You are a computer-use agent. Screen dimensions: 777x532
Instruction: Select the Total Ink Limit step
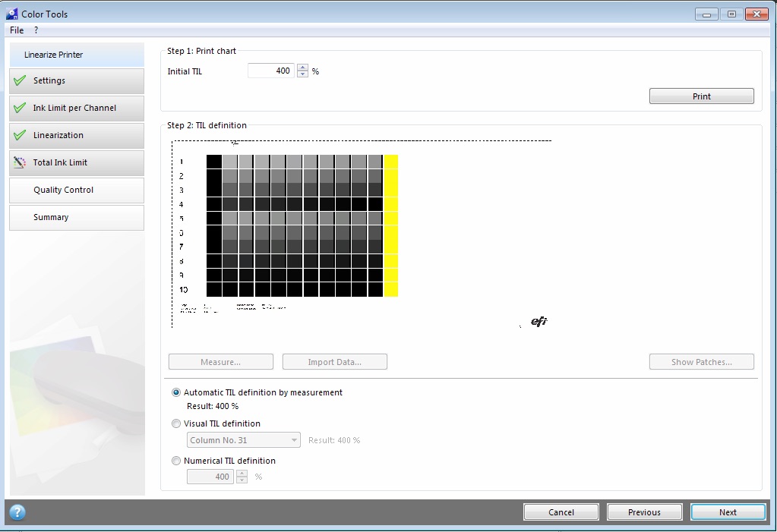pyautogui.click(x=77, y=162)
